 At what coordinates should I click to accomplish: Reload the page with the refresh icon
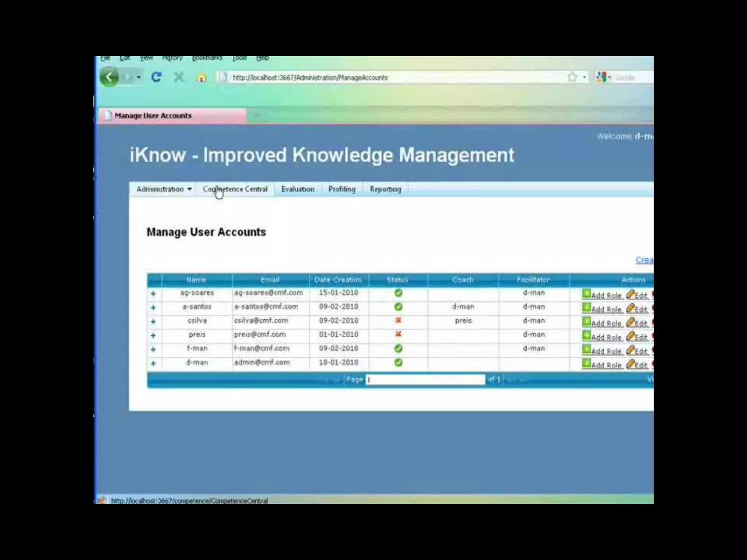(156, 77)
